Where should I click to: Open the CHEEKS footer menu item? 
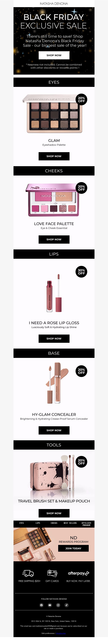[54, 523]
